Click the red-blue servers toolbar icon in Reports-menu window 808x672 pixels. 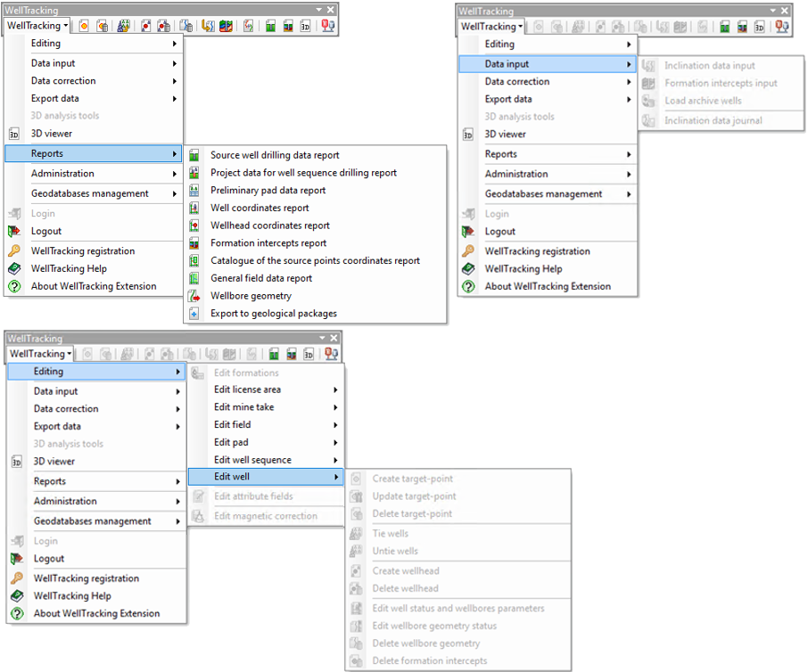[327, 26]
